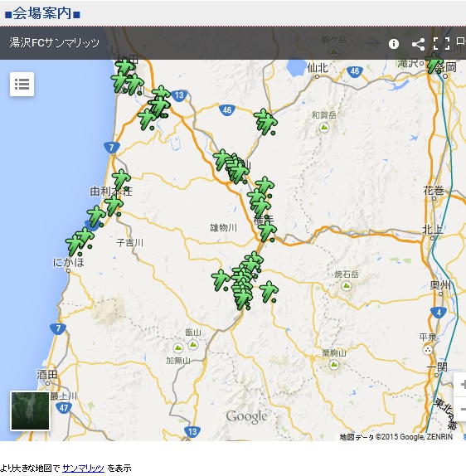Open the サンマリッツ larger map link
Viewport: 466px width, 476px height.
coord(83,468)
